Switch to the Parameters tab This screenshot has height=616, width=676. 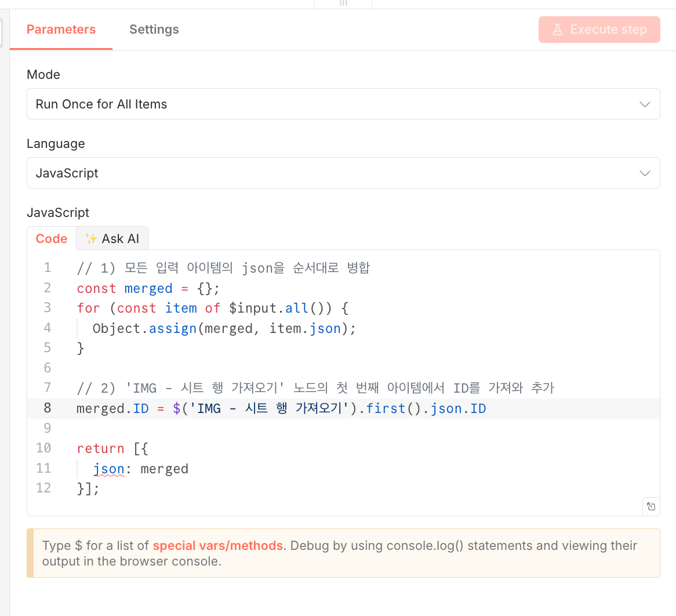(61, 30)
